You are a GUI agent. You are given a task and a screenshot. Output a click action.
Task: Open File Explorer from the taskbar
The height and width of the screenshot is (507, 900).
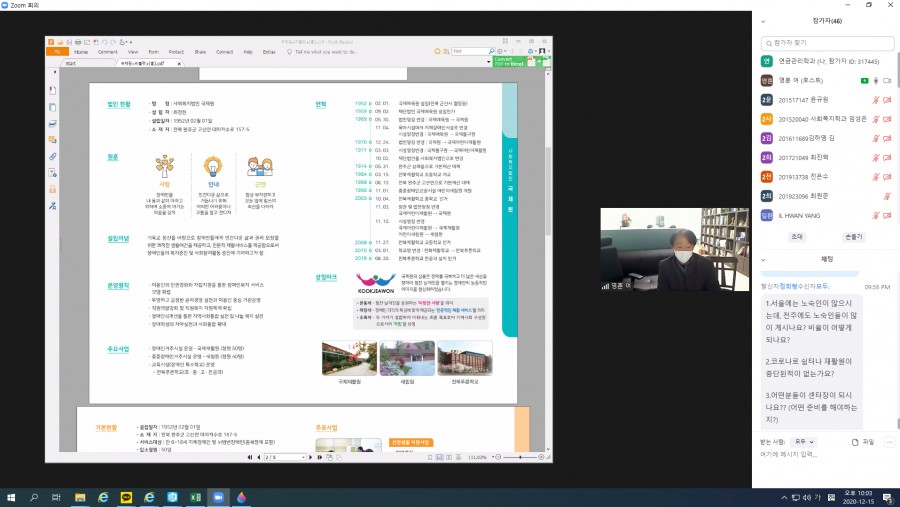pyautogui.click(x=80, y=497)
